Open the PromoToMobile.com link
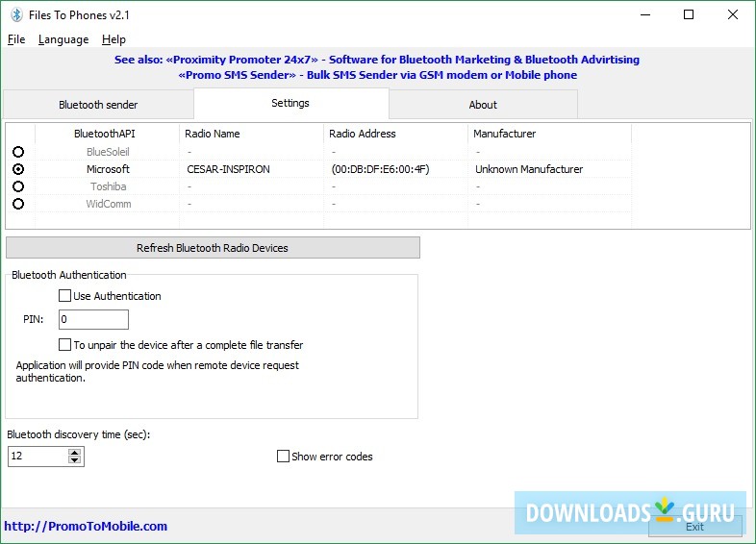This screenshot has width=756, height=544. pyautogui.click(x=86, y=526)
